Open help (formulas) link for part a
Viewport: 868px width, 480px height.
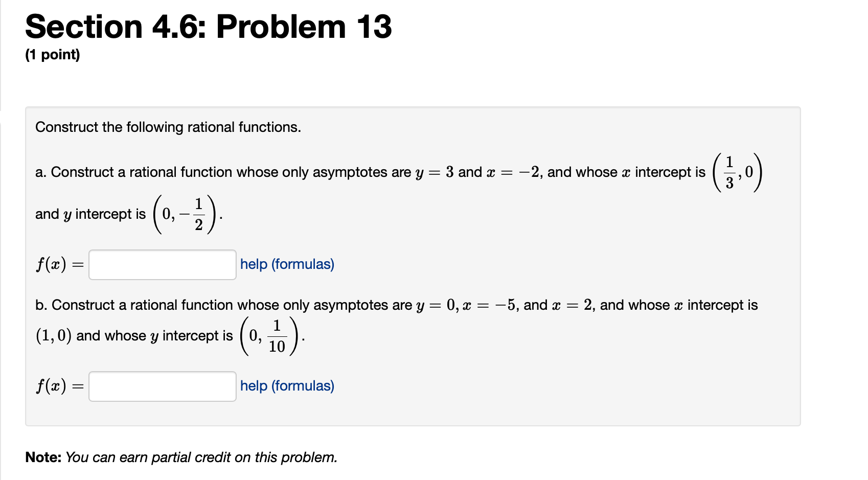point(287,264)
